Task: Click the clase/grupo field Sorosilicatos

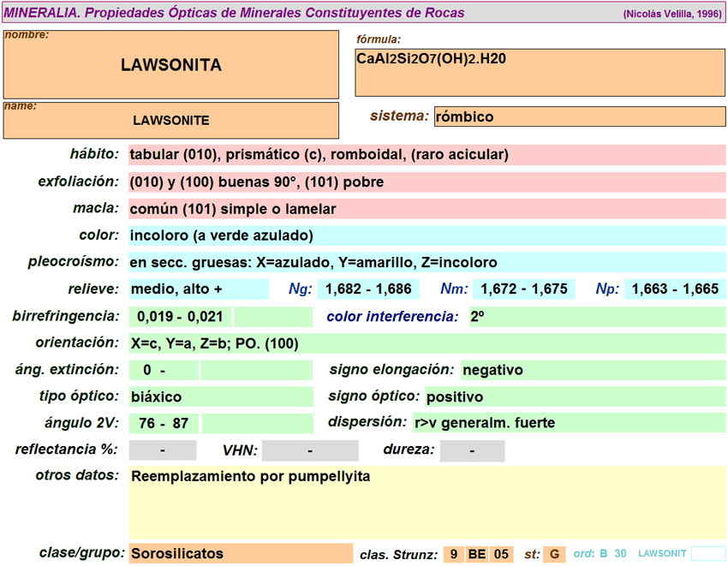Action: (x=240, y=553)
